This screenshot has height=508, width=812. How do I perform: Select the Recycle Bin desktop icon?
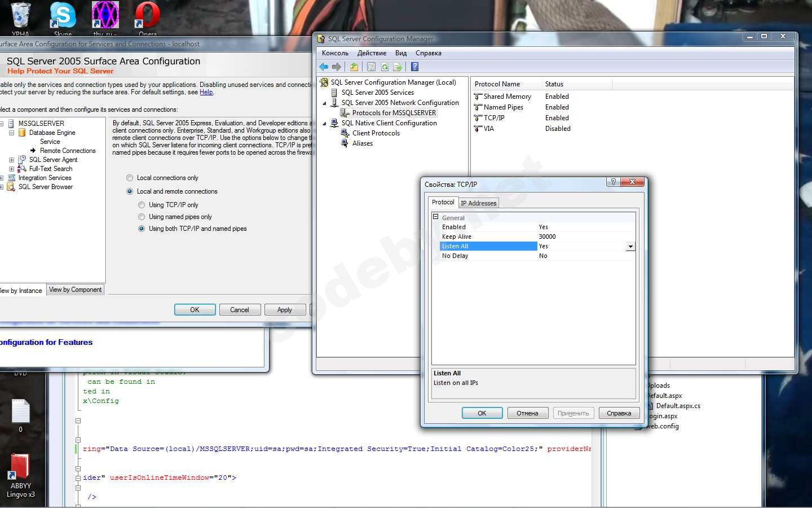[x=20, y=19]
